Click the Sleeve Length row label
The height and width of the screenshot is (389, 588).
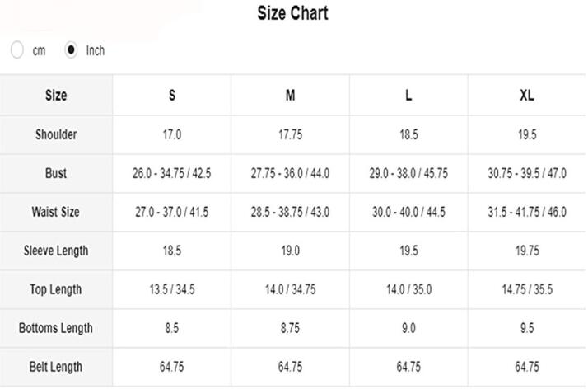coord(56,251)
